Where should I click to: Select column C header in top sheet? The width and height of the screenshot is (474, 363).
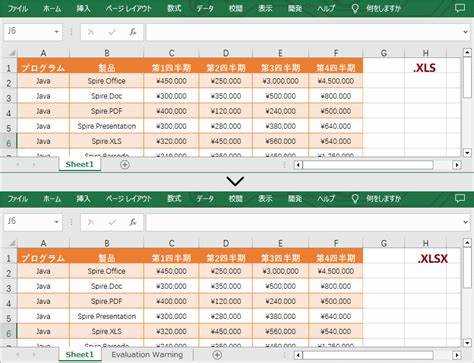pyautogui.click(x=171, y=53)
